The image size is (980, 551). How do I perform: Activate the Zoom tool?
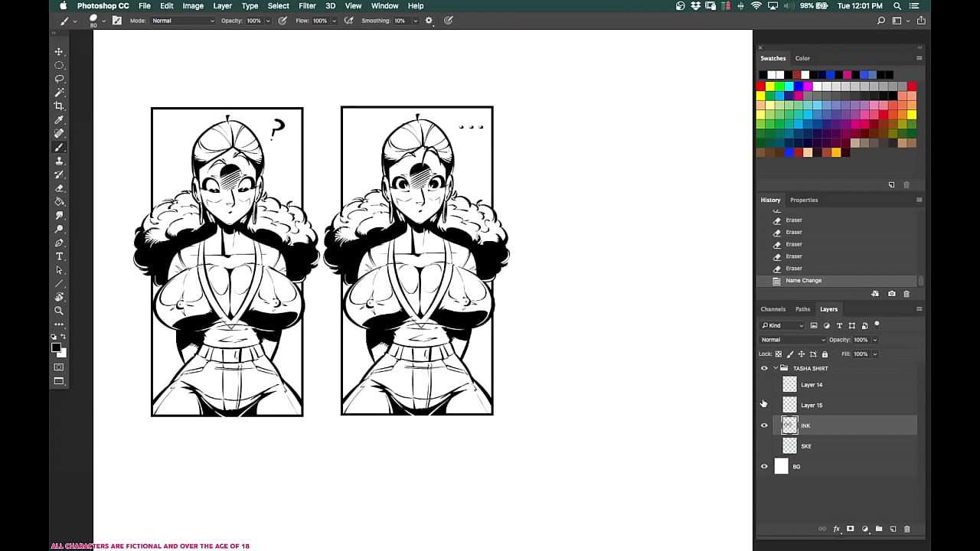pyautogui.click(x=59, y=311)
